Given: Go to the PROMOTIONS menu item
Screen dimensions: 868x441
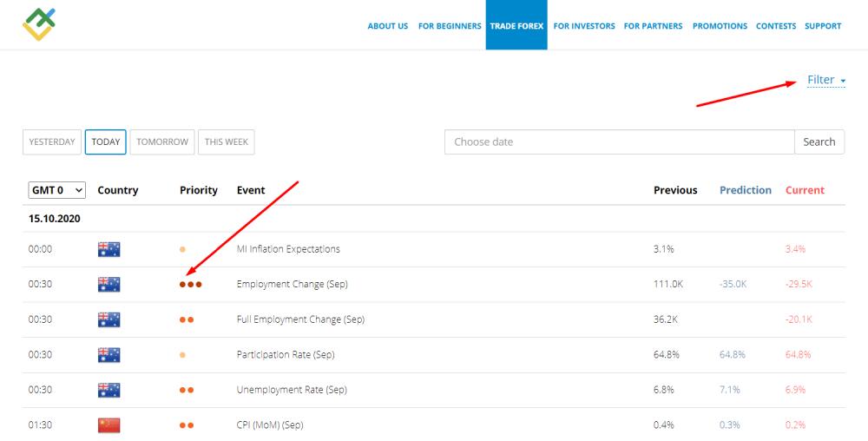Looking at the screenshot, I should pyautogui.click(x=720, y=26).
